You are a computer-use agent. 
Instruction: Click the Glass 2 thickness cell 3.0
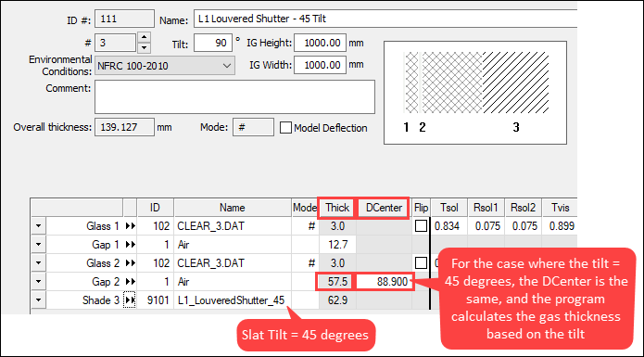[x=337, y=263]
